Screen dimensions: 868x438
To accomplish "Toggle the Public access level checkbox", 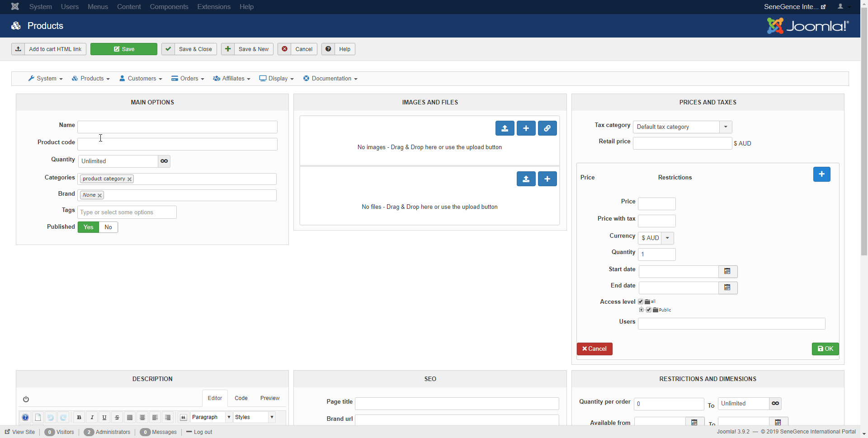I will [649, 310].
